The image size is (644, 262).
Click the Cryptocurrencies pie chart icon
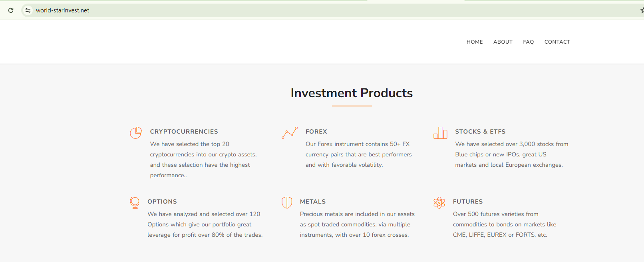pos(136,133)
